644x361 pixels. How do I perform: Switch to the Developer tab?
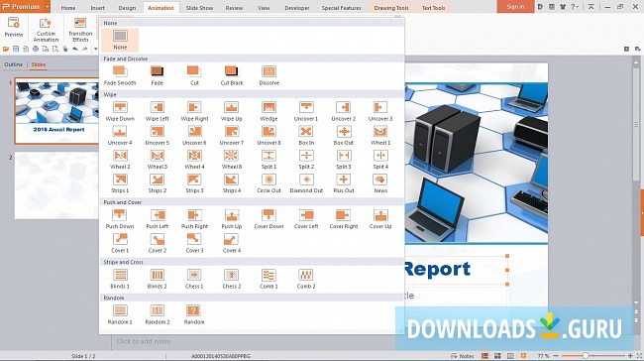297,8
